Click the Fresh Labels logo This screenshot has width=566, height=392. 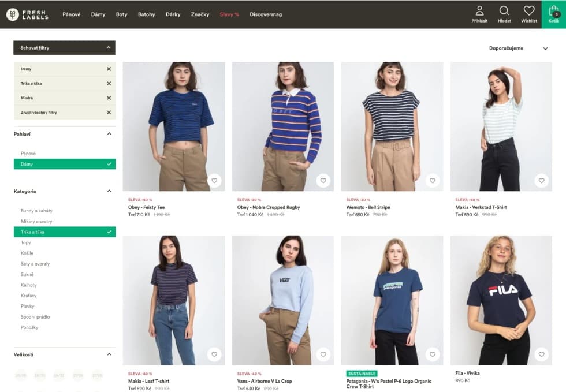[28, 14]
